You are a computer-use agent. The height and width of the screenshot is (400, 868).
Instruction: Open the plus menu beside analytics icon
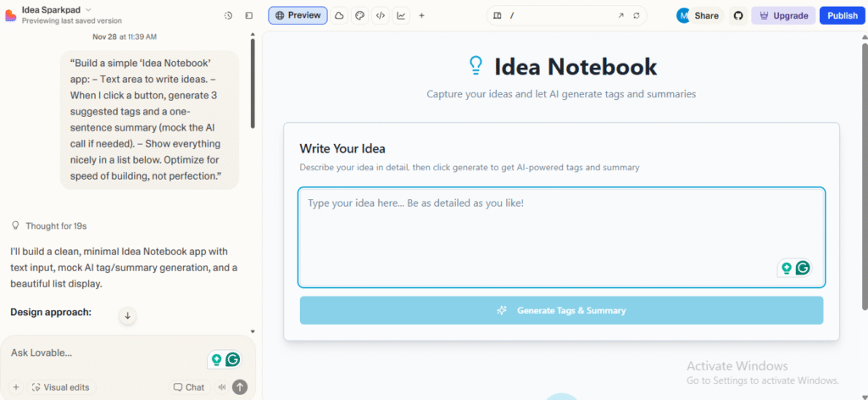[x=422, y=15]
